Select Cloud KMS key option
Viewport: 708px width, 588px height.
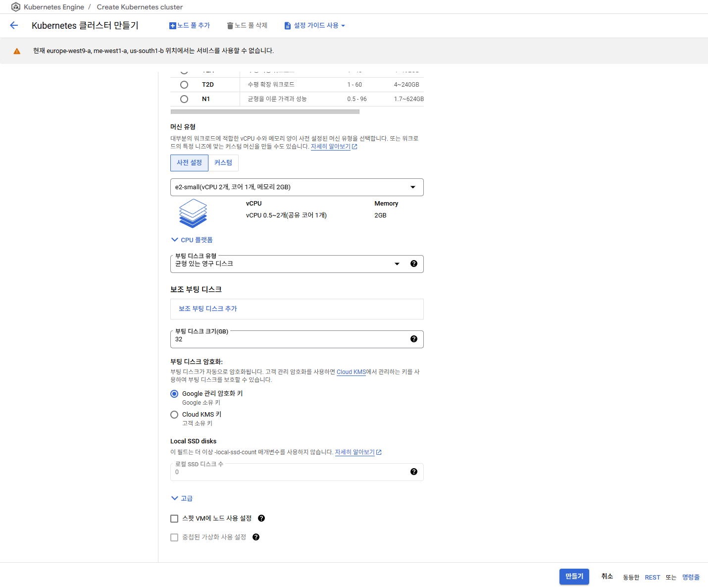[x=174, y=415]
